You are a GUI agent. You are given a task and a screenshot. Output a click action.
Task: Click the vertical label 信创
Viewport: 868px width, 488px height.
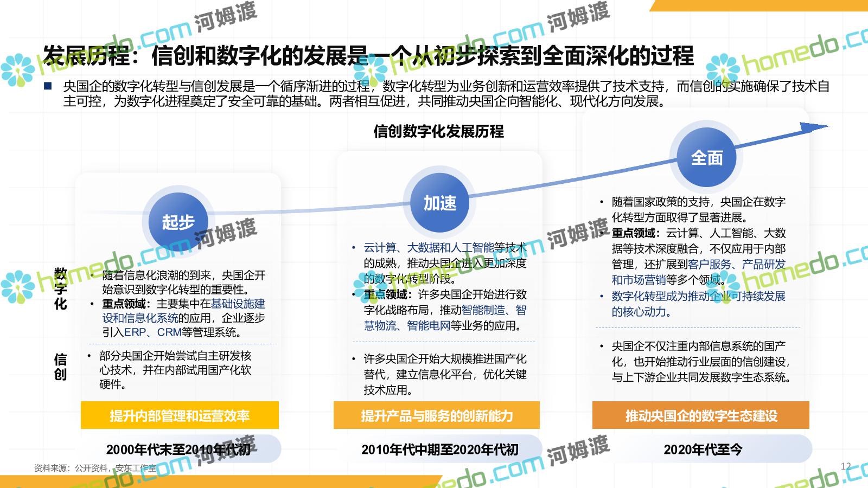61,367
